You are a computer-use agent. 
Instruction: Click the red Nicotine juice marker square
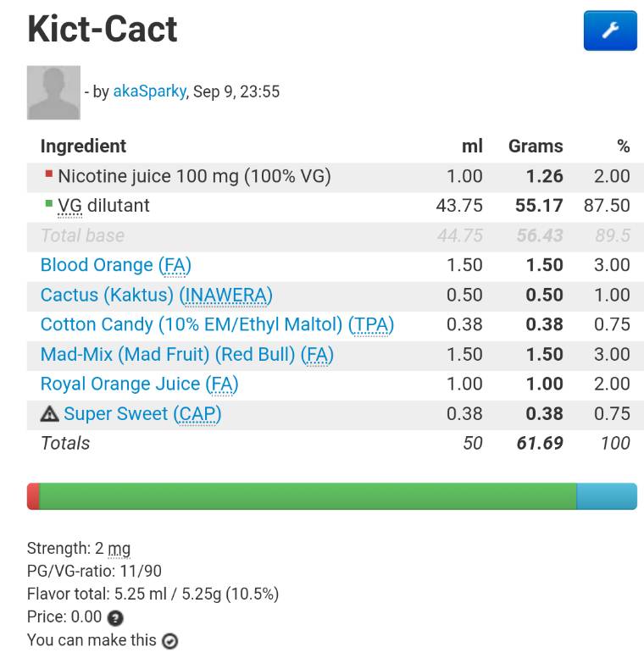49,174
